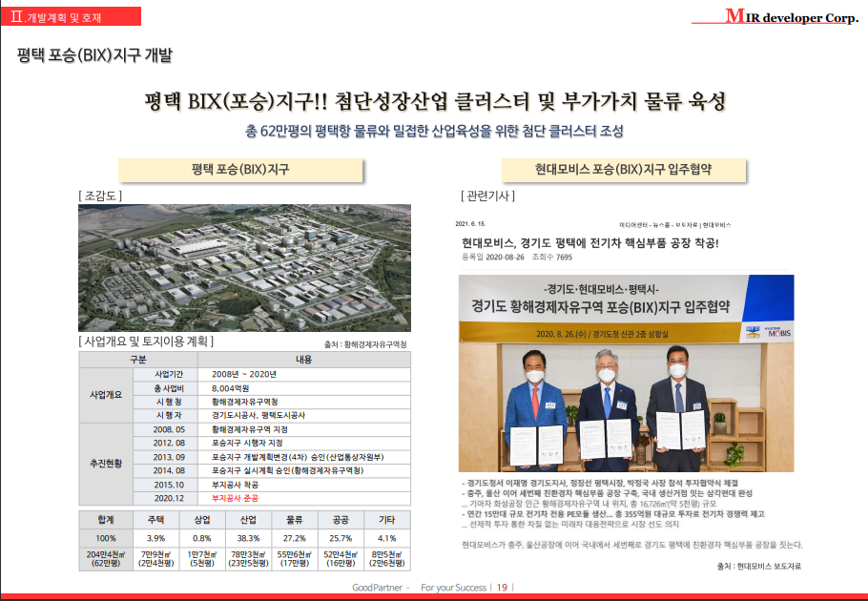Click the yellow label box '현대모비스 포승(BIX)지구 입주협약'
Screen dimensions: 868x601
coord(623,170)
